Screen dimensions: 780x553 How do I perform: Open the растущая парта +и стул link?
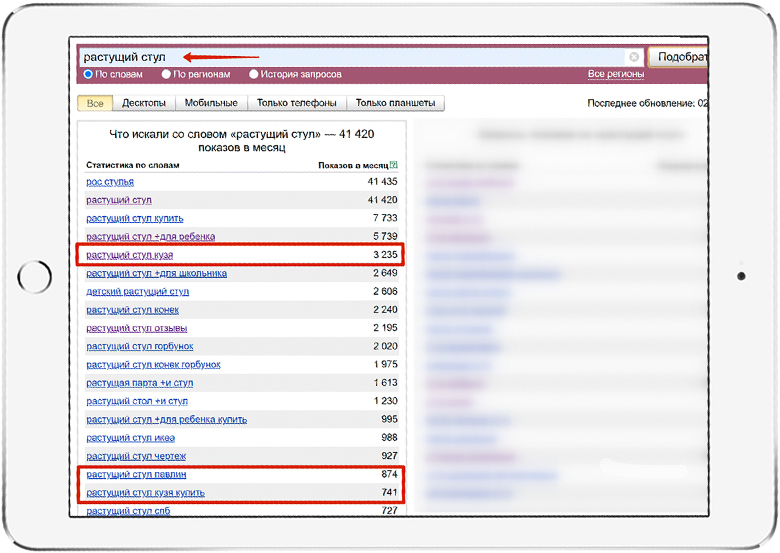[140, 383]
